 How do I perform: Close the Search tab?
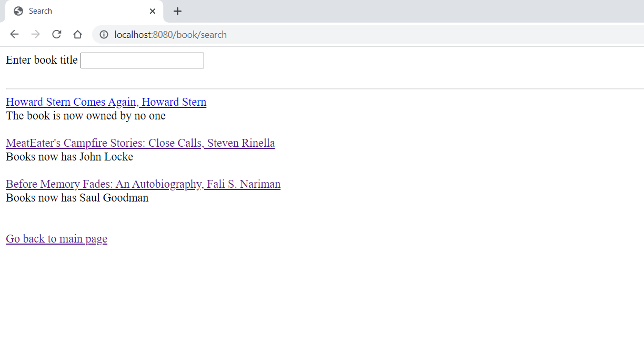point(153,11)
